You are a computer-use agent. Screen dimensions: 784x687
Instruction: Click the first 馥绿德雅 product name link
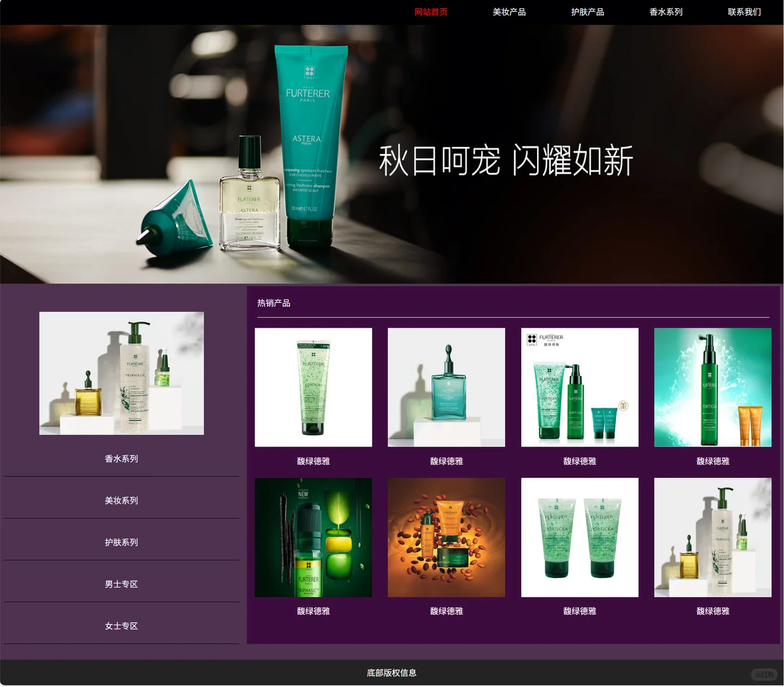point(313,462)
